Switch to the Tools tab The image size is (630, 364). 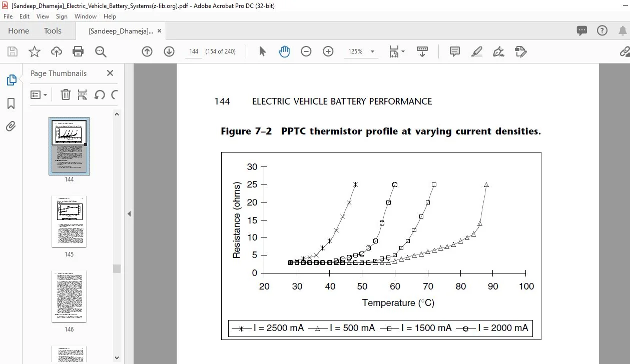[53, 30]
